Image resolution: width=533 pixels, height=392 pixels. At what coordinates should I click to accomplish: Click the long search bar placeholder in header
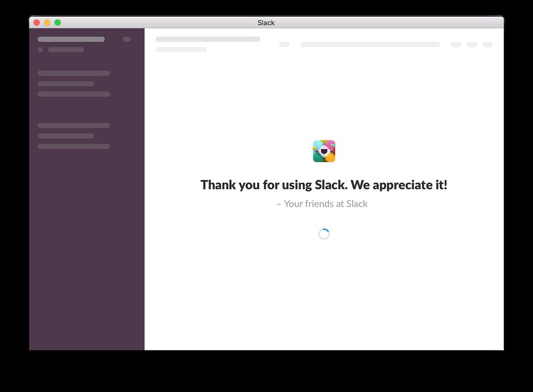[x=370, y=45]
